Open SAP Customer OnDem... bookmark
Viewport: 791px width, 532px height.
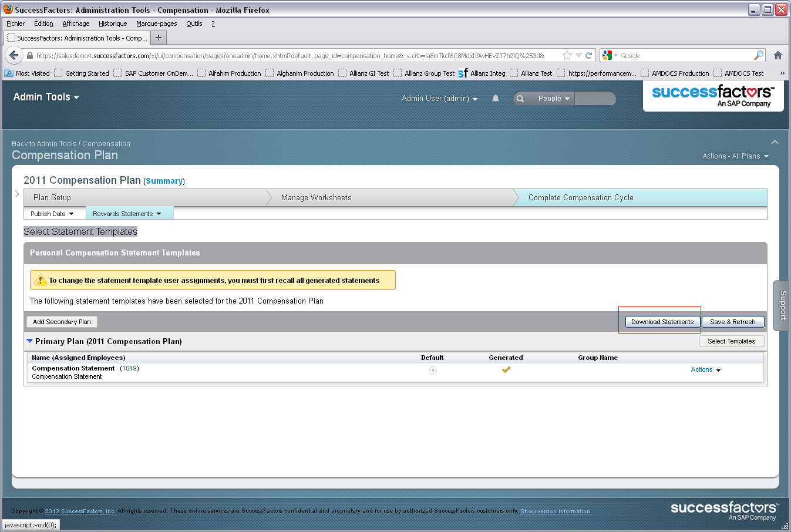(x=153, y=73)
